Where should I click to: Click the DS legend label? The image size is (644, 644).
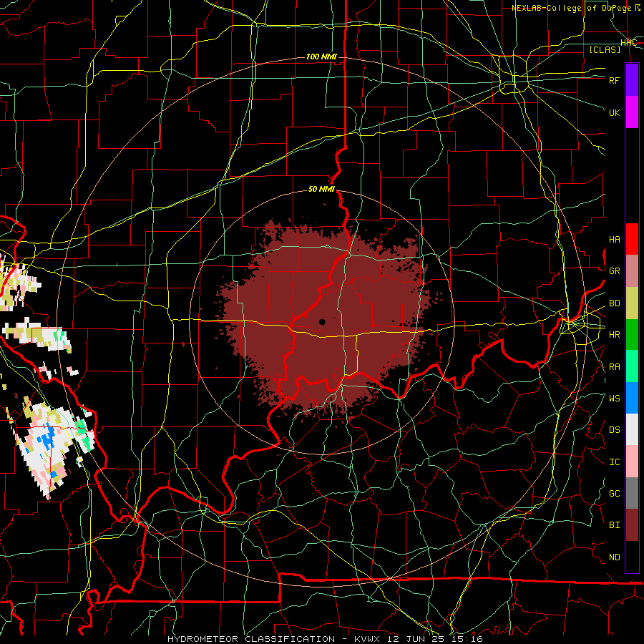[x=614, y=430]
